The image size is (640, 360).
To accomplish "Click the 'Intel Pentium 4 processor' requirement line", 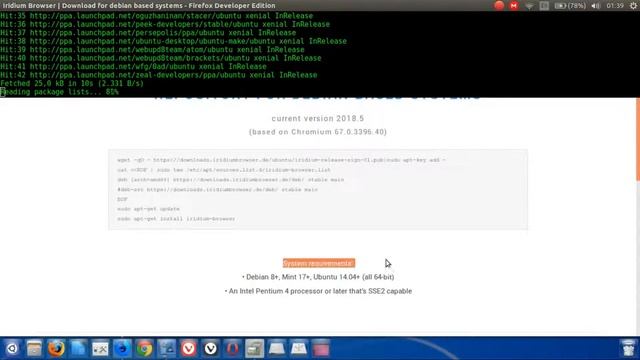I will 318,291.
